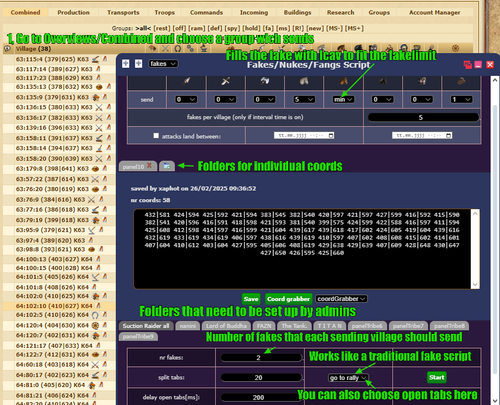Delete panel10 with its red X
This screenshot has width=500, height=405.
click(149, 165)
